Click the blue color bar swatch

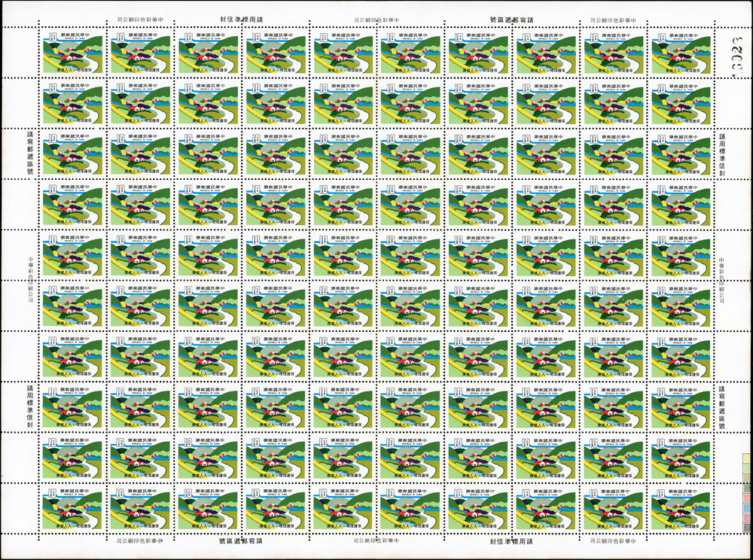click(x=747, y=508)
